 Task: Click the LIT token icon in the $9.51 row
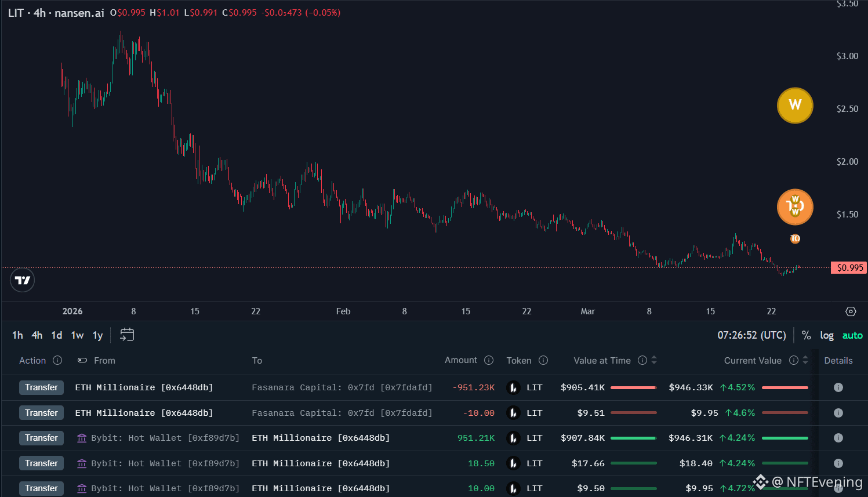(x=513, y=413)
